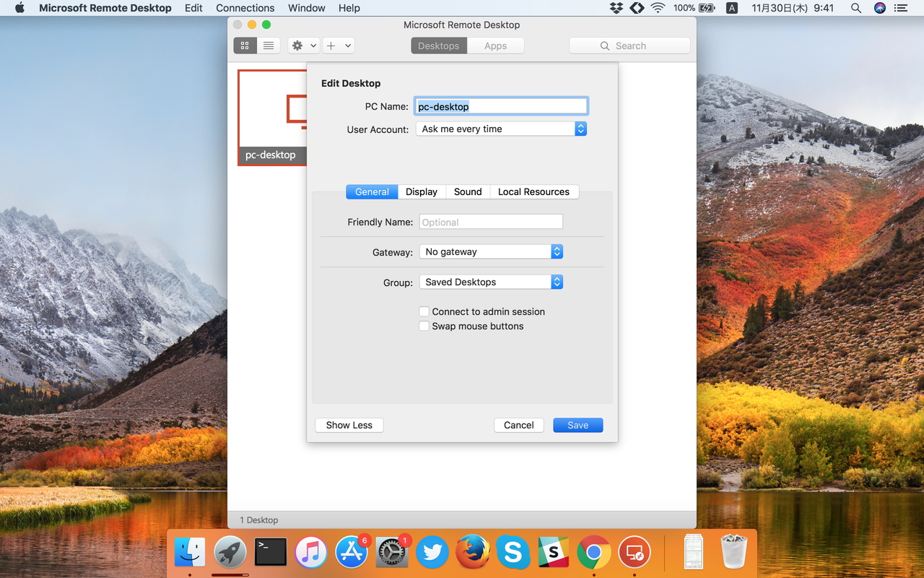Open the Connections menu
This screenshot has width=924, height=578.
[245, 8]
